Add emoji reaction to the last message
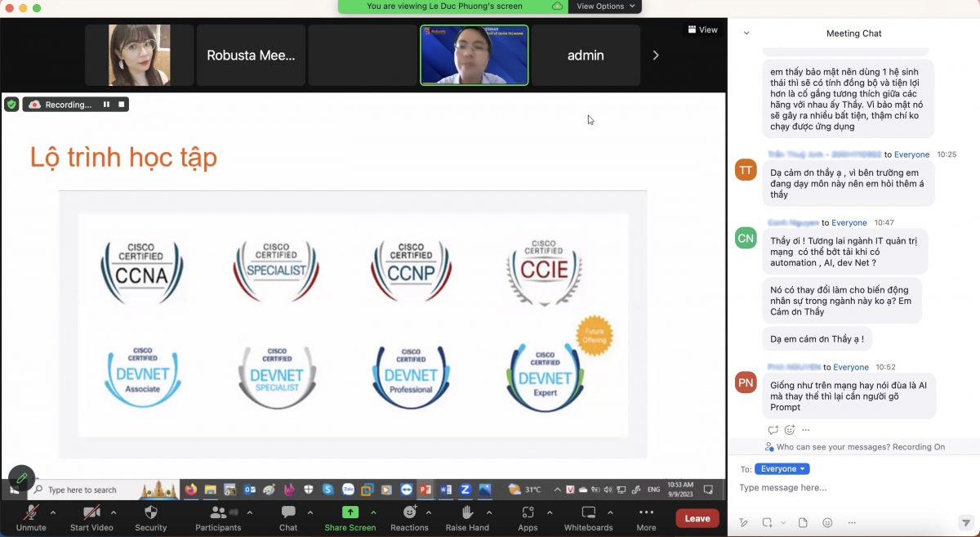 point(790,430)
